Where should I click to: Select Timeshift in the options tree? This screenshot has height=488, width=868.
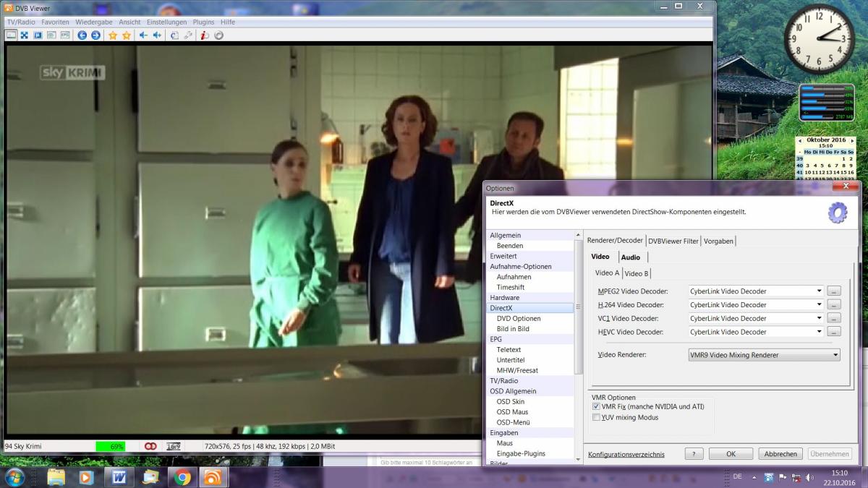511,287
